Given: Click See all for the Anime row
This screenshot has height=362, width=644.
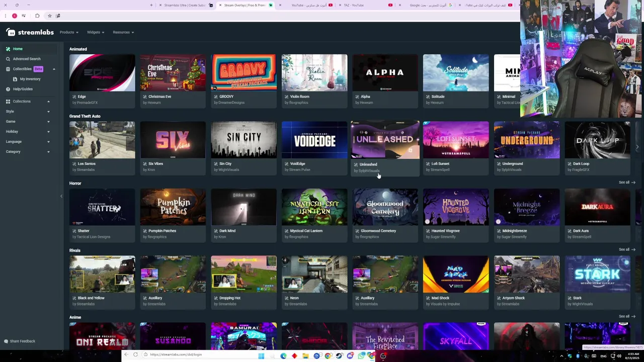Looking at the screenshot, I should pos(627,317).
